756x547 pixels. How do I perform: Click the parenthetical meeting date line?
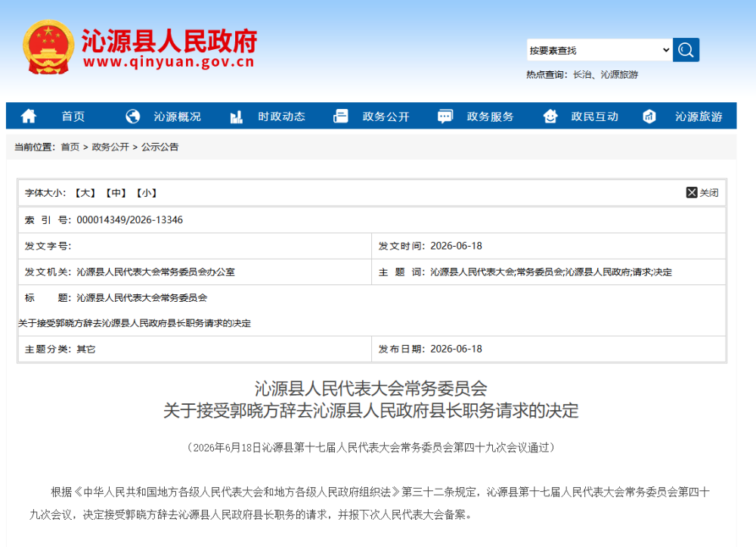(370, 448)
